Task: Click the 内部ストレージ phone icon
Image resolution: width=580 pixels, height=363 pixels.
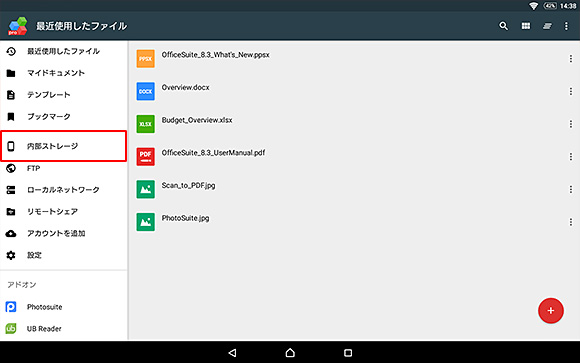Action: pyautogui.click(x=11, y=146)
